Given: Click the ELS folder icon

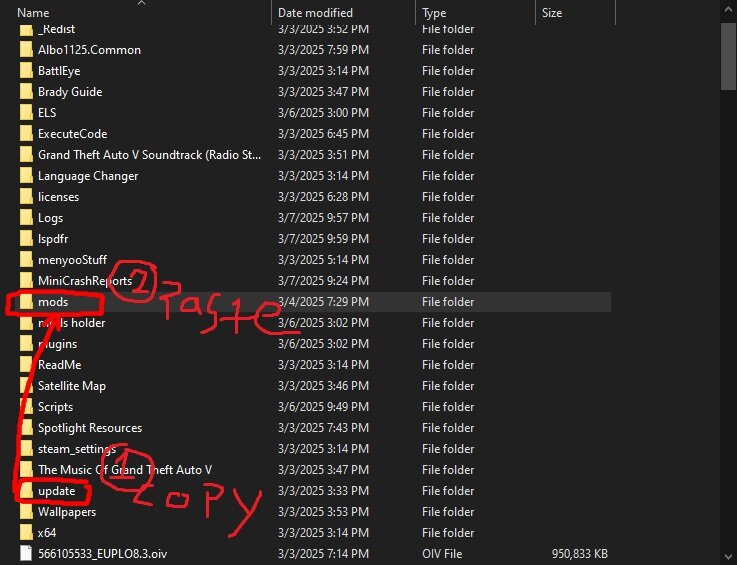Looking at the screenshot, I should tap(26, 113).
